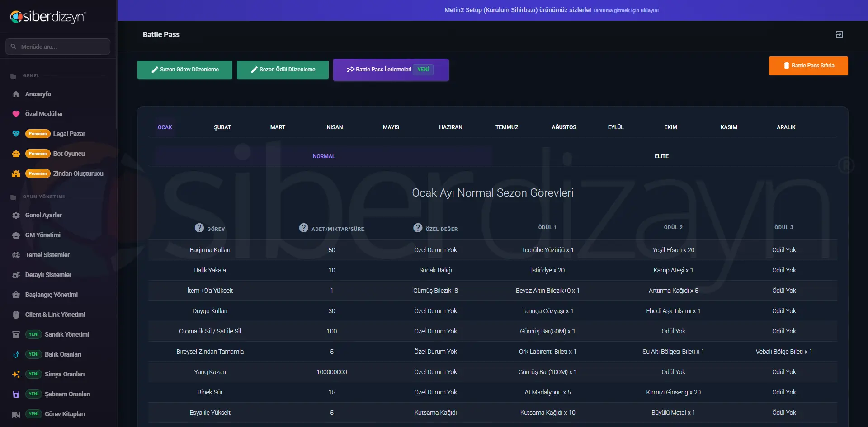
Task: Switch to the HAZIRAN month tab
Action: pyautogui.click(x=451, y=127)
